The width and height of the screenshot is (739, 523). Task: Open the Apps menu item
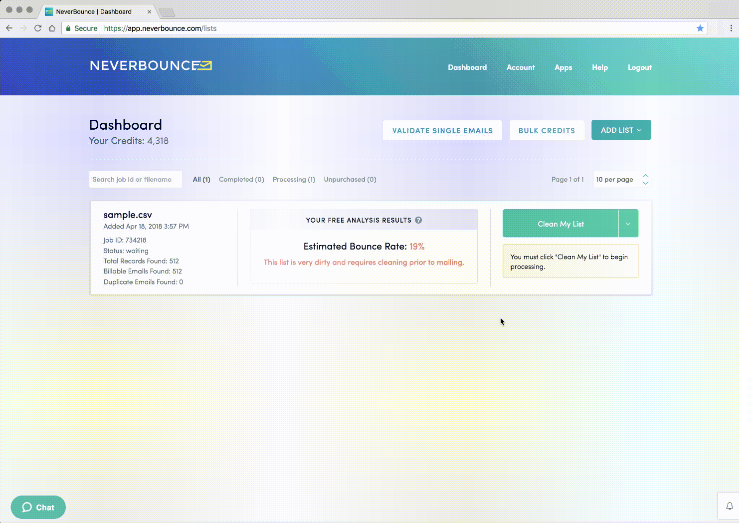pos(563,67)
